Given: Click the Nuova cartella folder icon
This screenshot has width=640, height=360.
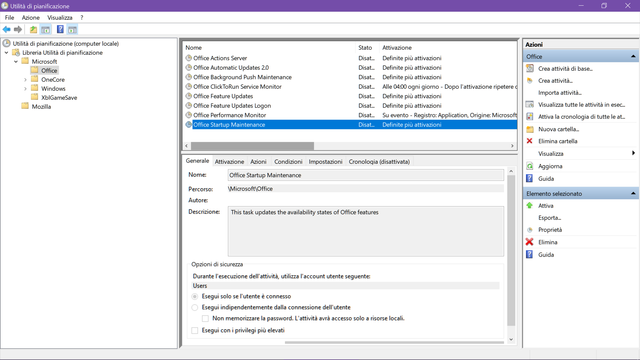Looking at the screenshot, I should point(530,129).
